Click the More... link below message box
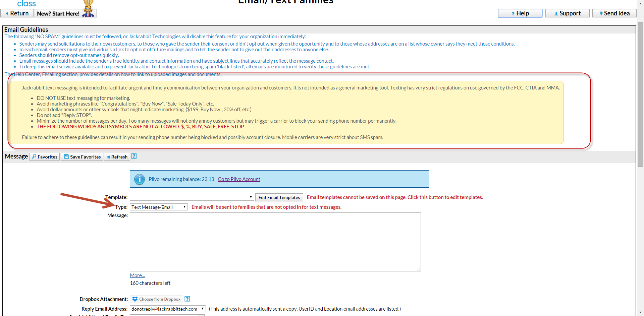The image size is (644, 316). (138, 275)
